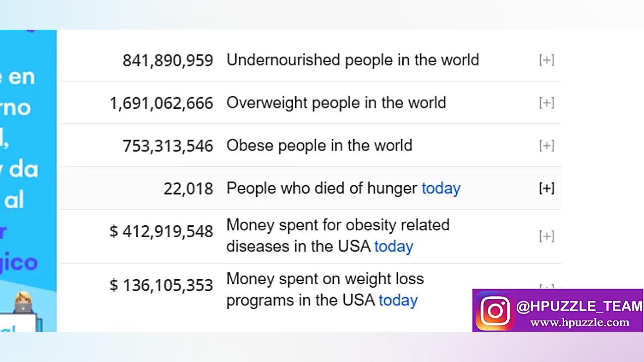Image resolution: width=644 pixels, height=362 pixels.
Task: Click the Instagram logo icon
Action: pyautogui.click(x=495, y=311)
